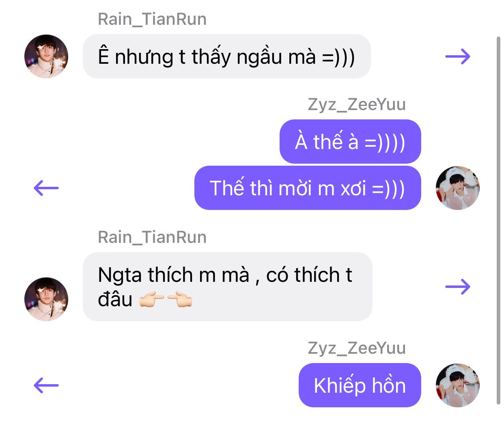Click Rain_TianRun name above 'Ê nhưng t thấy' message
The height and width of the screenshot is (426, 504).
(x=152, y=19)
